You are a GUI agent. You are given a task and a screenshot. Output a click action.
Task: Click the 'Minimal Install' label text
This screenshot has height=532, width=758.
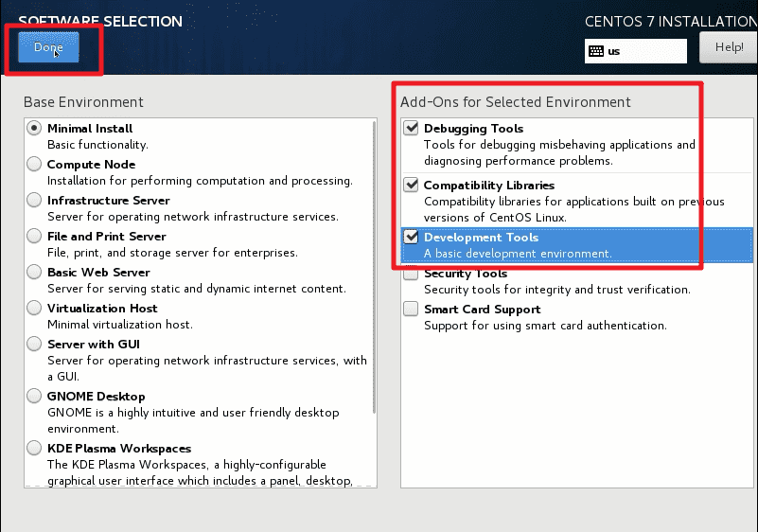90,129
